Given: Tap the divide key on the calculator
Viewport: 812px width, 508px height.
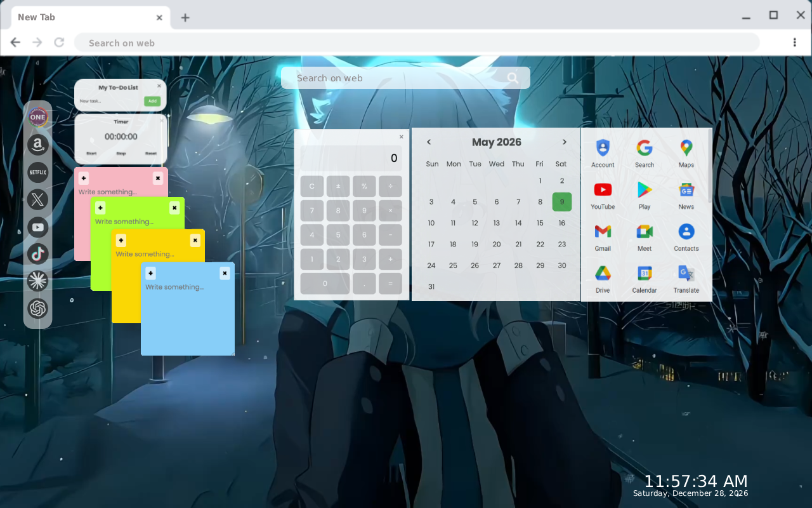Looking at the screenshot, I should pos(390,187).
